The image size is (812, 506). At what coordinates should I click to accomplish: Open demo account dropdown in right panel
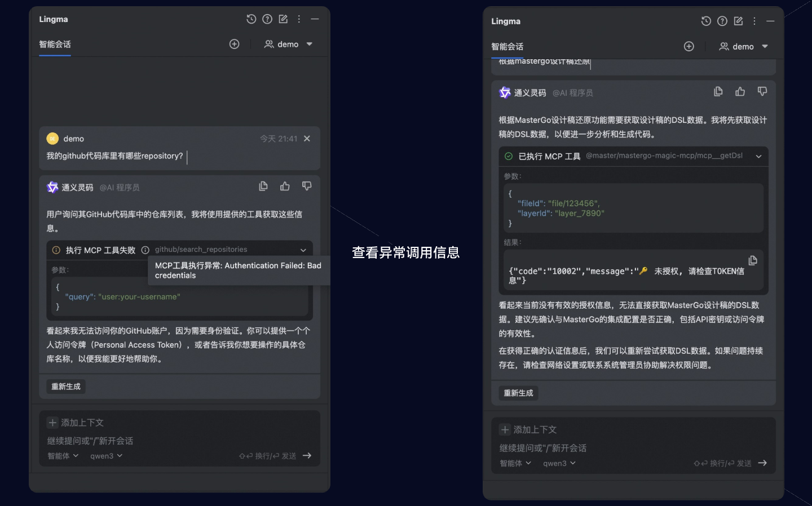[743, 47]
